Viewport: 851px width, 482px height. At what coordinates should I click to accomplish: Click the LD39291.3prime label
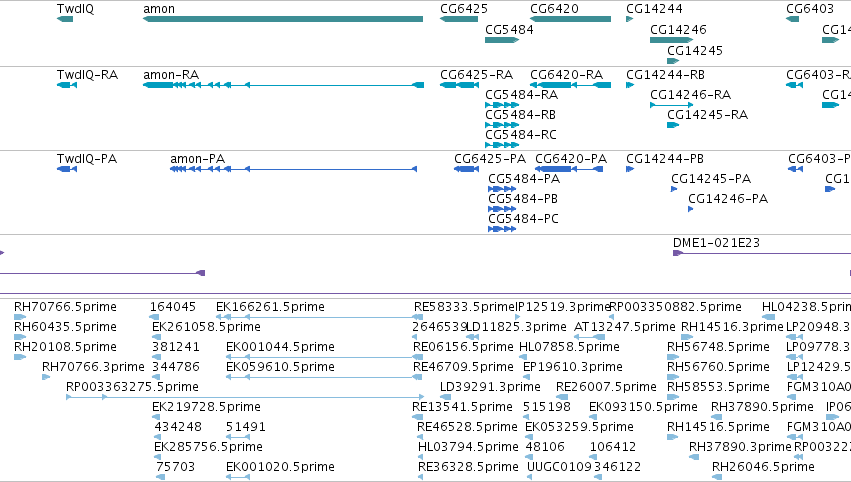click(491, 388)
